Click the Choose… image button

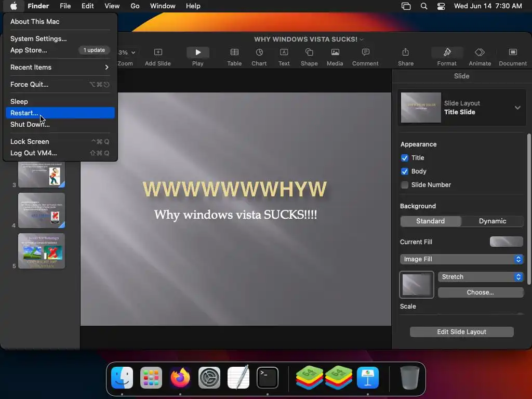(481, 292)
